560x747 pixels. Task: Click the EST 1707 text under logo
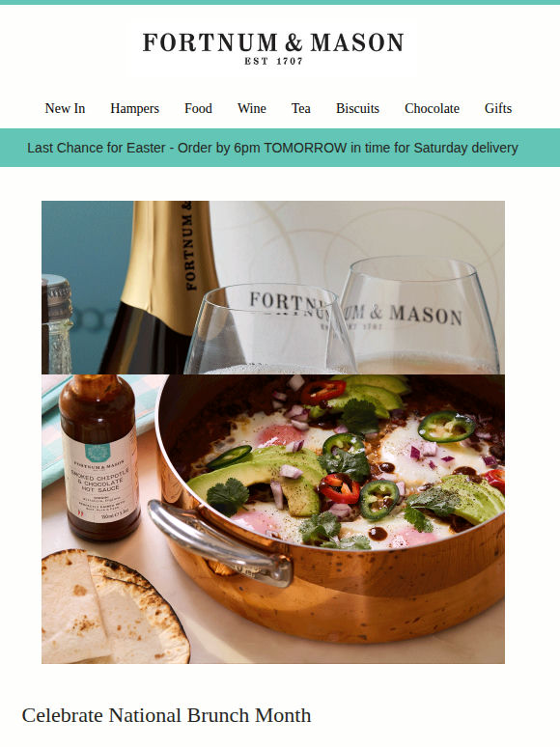click(273, 61)
